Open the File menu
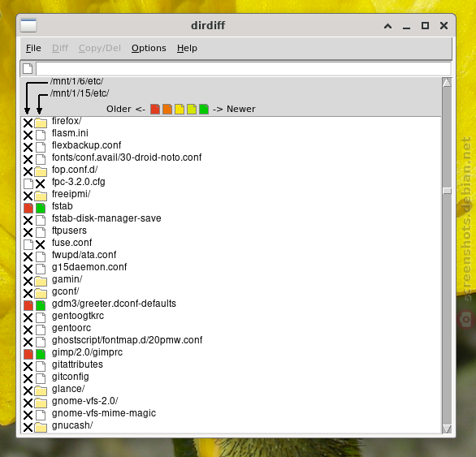This screenshot has width=476, height=457. (x=33, y=48)
